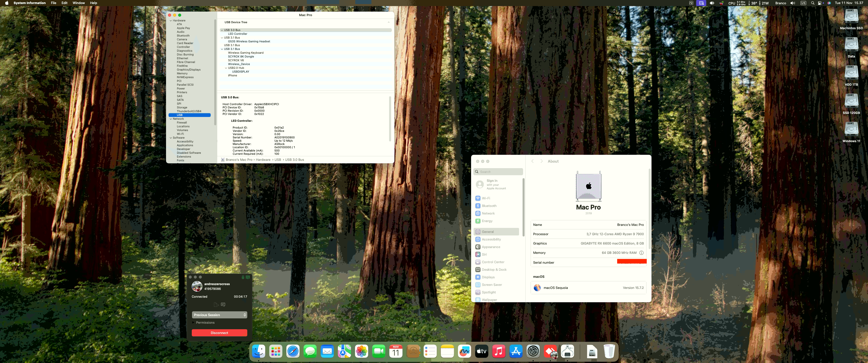Open the Previous Session dropdown
The height and width of the screenshot is (363, 868).
click(219, 315)
